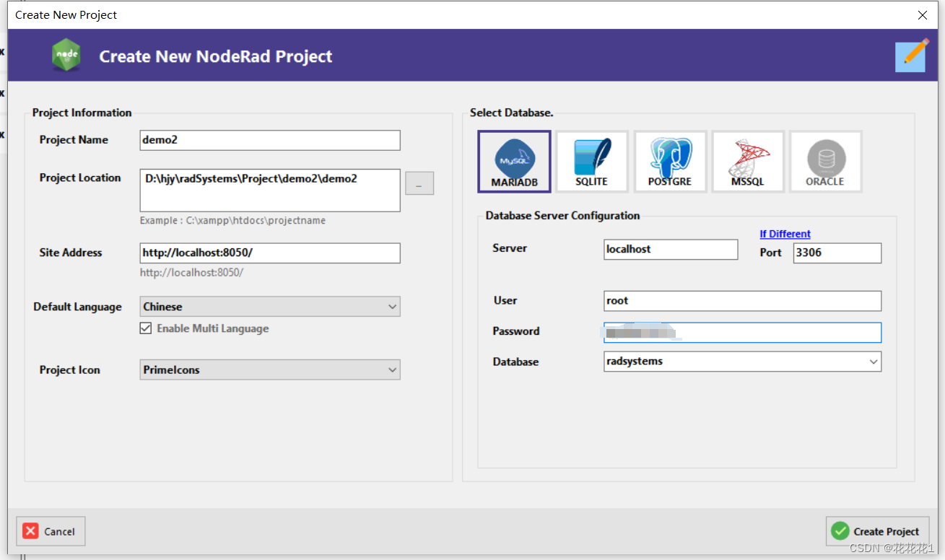The height and width of the screenshot is (560, 945).
Task: Browse for project location folder button
Action: (419, 183)
